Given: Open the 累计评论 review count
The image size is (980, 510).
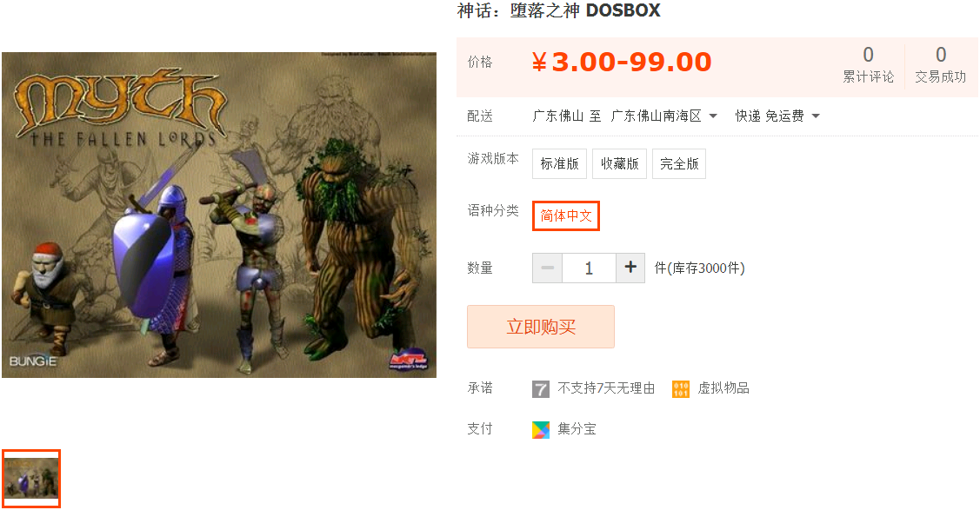Looking at the screenshot, I should [x=868, y=64].
